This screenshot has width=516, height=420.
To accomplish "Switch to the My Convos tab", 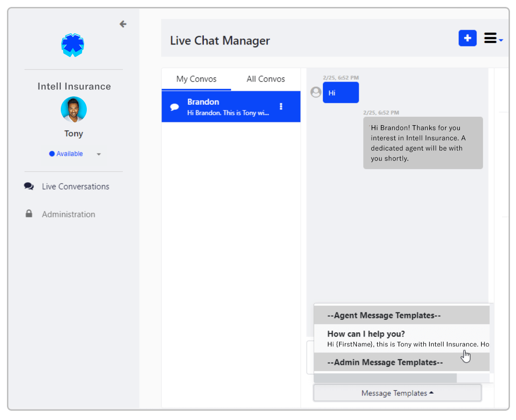I will [196, 79].
